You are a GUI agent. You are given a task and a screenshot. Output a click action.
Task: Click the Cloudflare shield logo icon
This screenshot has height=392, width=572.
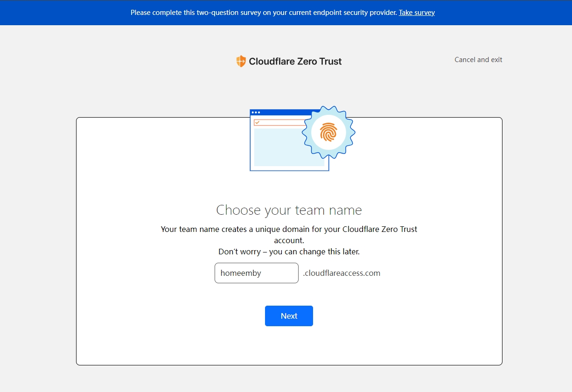[241, 61]
